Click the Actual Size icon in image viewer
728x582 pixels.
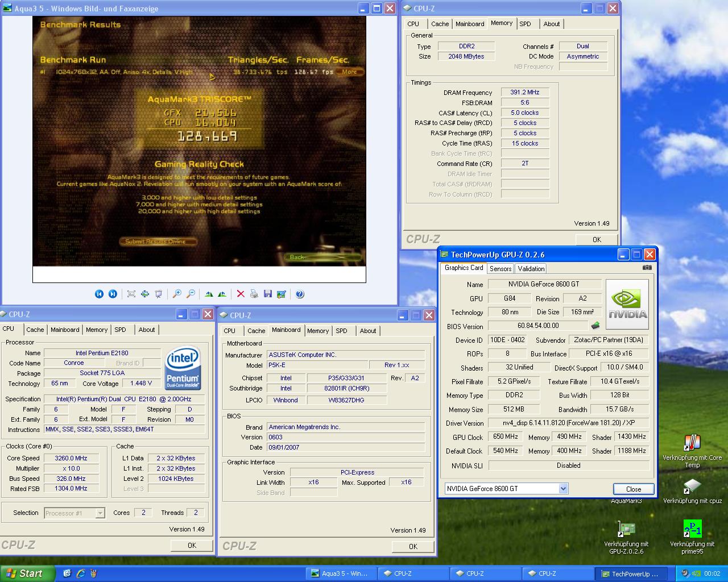point(145,294)
